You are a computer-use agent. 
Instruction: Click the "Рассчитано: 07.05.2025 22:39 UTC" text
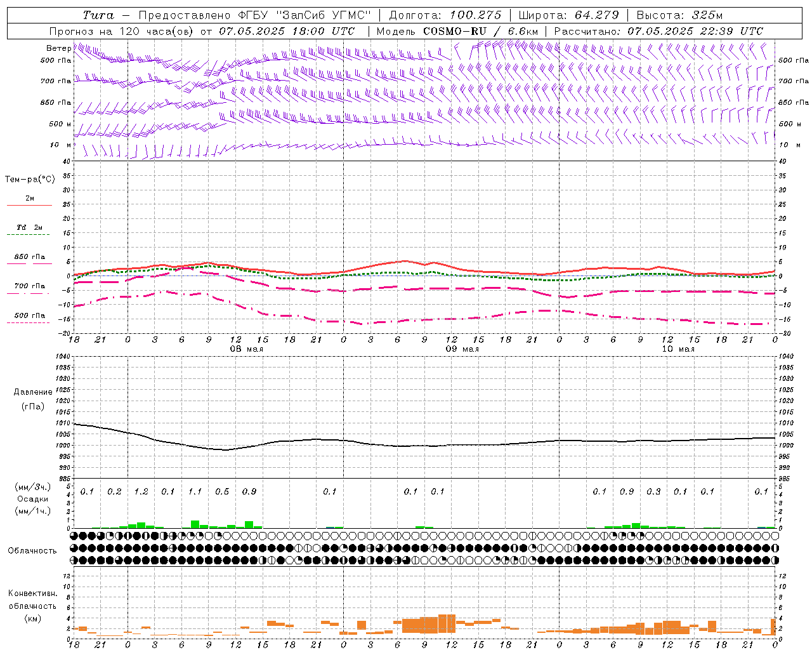[x=658, y=31]
